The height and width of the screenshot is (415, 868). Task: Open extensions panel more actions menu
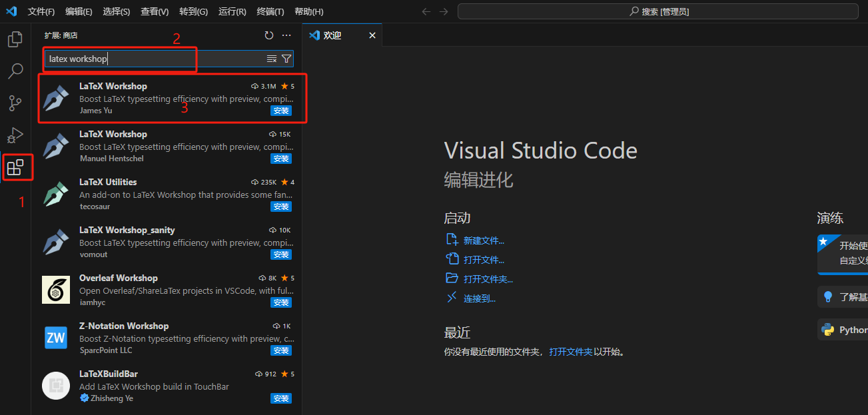[x=286, y=35]
